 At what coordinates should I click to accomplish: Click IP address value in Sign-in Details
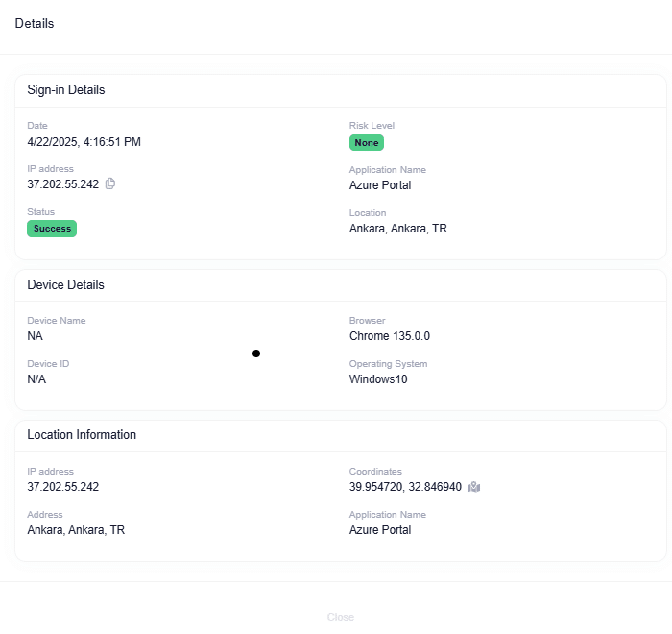63,184
